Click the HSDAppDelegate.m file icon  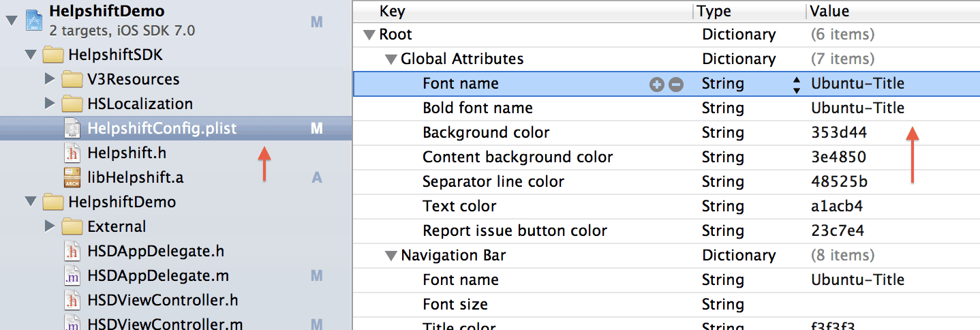pyautogui.click(x=72, y=275)
